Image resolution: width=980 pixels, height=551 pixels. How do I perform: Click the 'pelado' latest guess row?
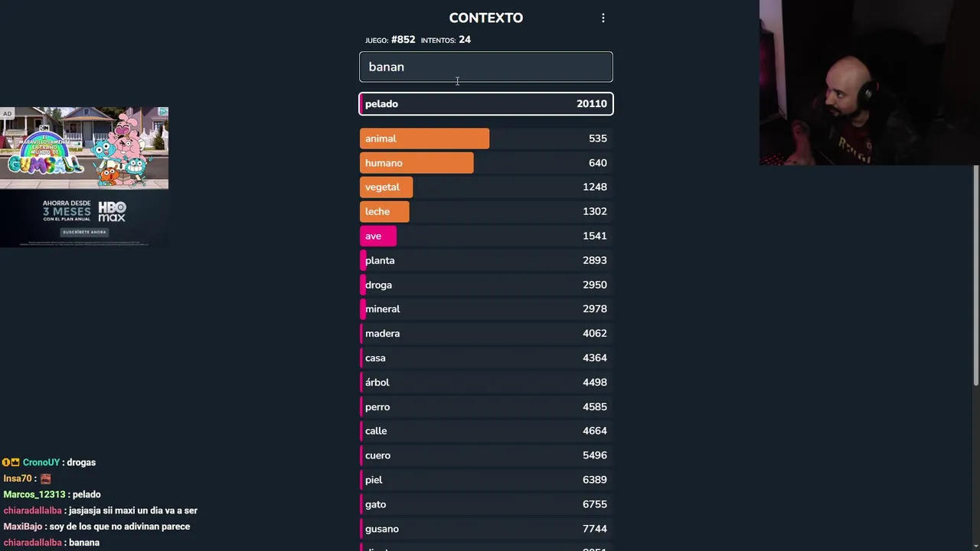tap(485, 104)
